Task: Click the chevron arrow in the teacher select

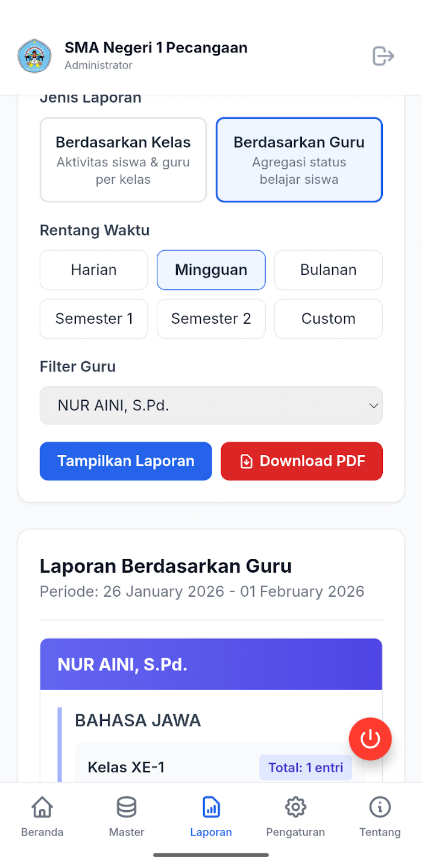Action: (373, 406)
